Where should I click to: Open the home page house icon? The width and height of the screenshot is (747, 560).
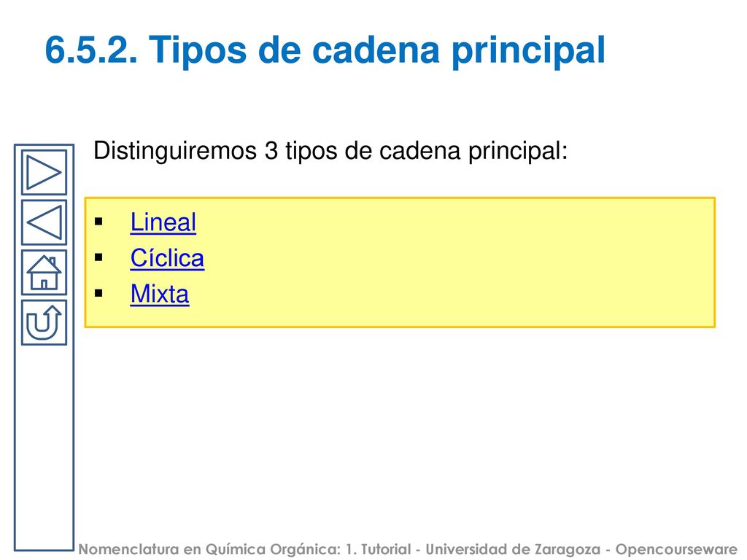[x=44, y=273]
